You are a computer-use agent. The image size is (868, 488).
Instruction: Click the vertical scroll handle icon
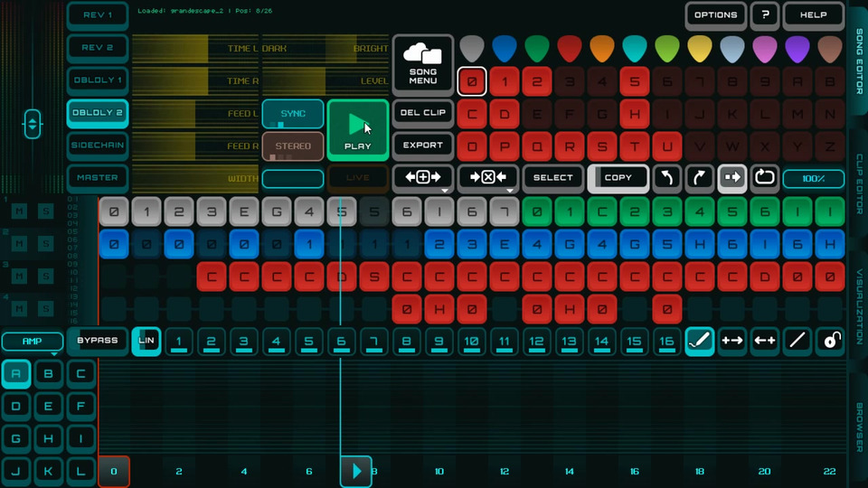[33, 124]
